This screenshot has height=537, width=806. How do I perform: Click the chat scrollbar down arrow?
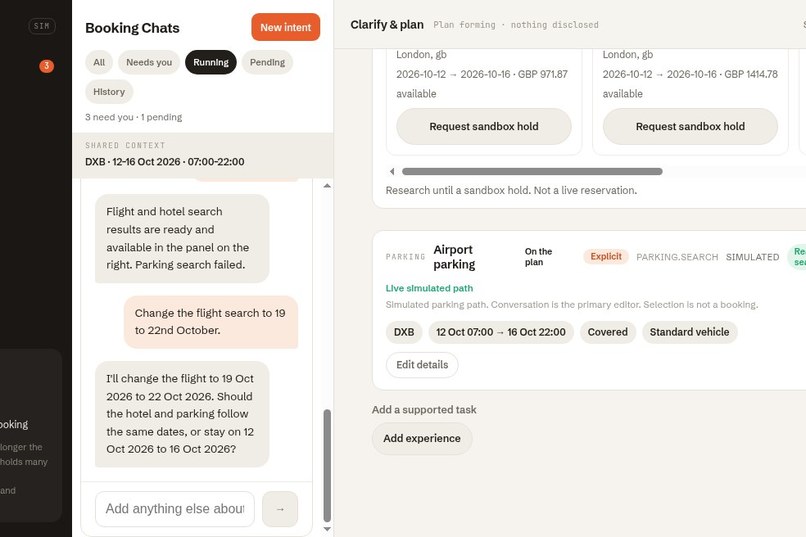(327, 529)
